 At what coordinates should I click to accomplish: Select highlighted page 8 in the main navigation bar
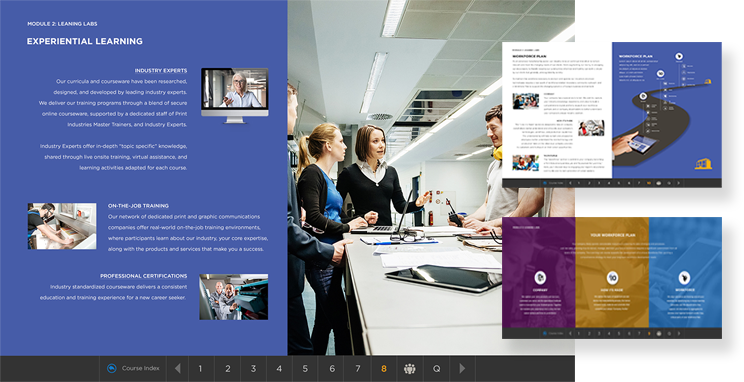[x=383, y=369]
